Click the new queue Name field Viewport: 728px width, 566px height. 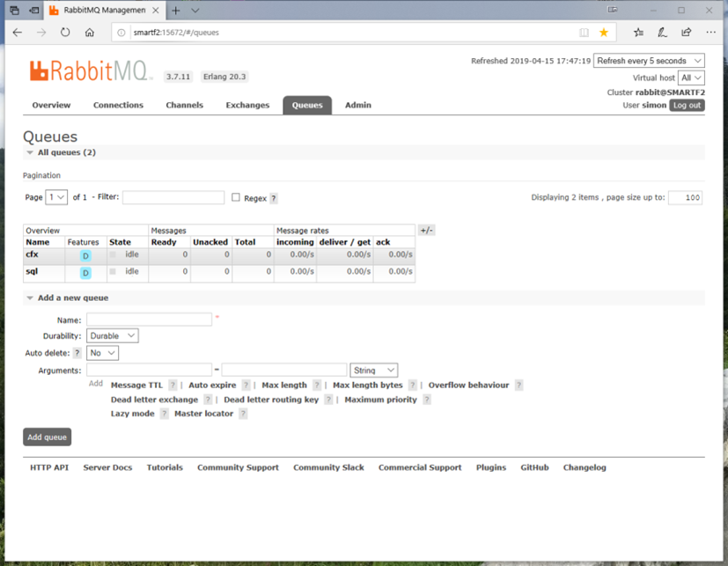tap(149, 320)
